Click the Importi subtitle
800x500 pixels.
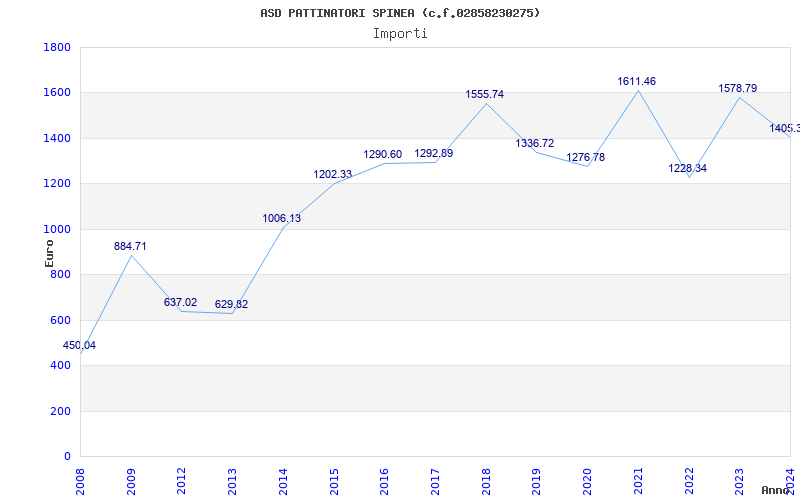click(400, 34)
